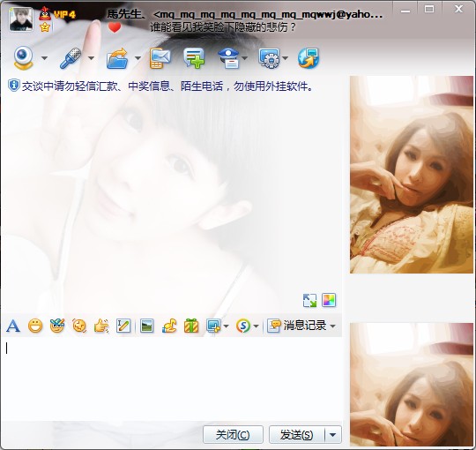The width and height of the screenshot is (476, 450).
Task: Expand the screenshot tool dropdown arrow
Action: pos(226,326)
